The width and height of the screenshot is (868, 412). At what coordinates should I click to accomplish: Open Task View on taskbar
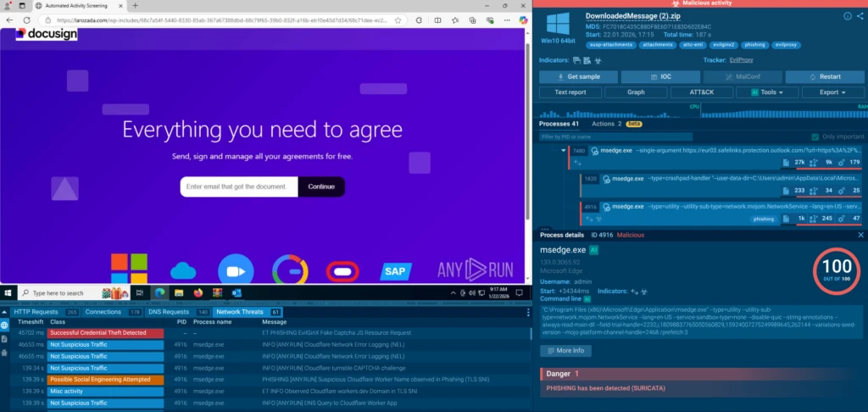click(140, 293)
